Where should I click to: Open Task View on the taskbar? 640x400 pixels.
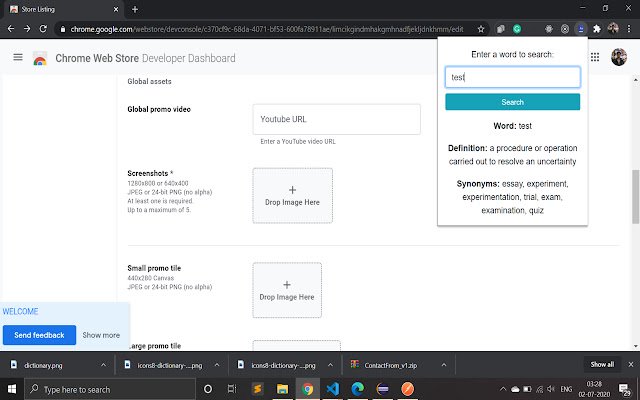pos(232,389)
